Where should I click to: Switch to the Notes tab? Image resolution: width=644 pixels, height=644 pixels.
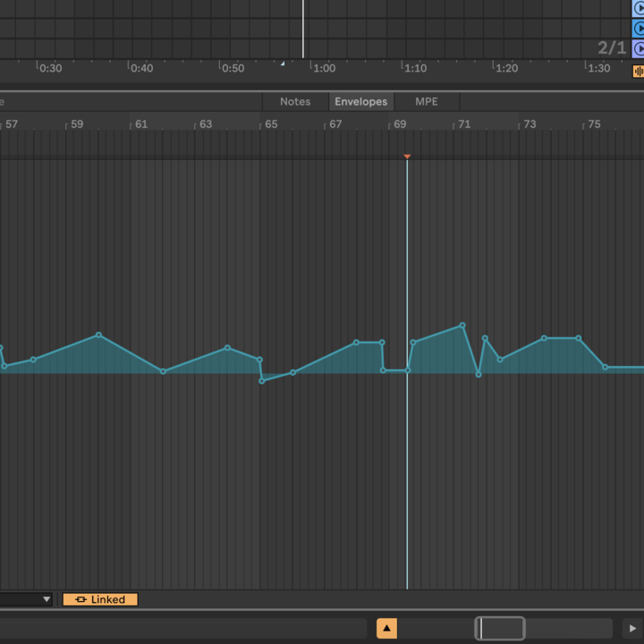pos(295,102)
